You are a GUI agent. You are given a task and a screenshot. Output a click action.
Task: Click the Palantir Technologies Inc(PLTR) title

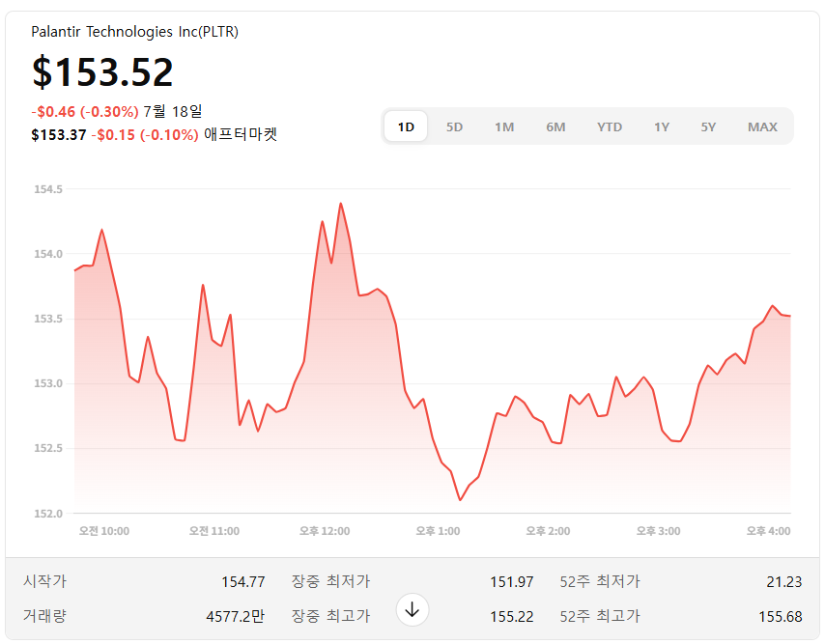134,32
